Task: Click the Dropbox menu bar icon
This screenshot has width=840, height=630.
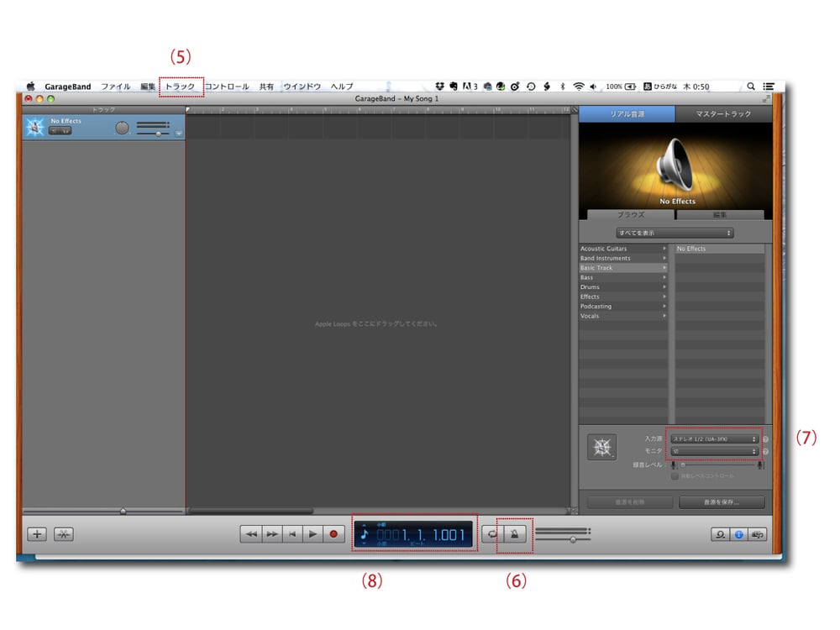Action: tap(440, 86)
